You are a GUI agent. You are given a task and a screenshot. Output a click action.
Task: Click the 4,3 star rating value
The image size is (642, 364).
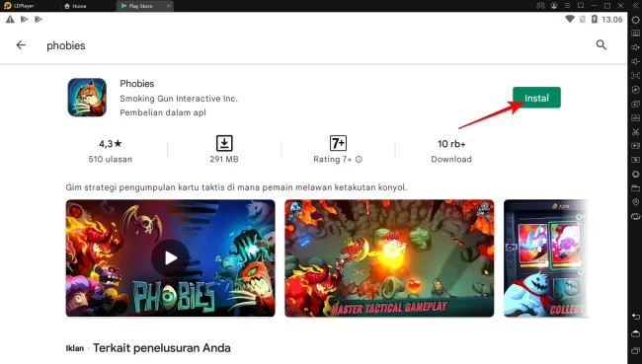click(x=111, y=144)
